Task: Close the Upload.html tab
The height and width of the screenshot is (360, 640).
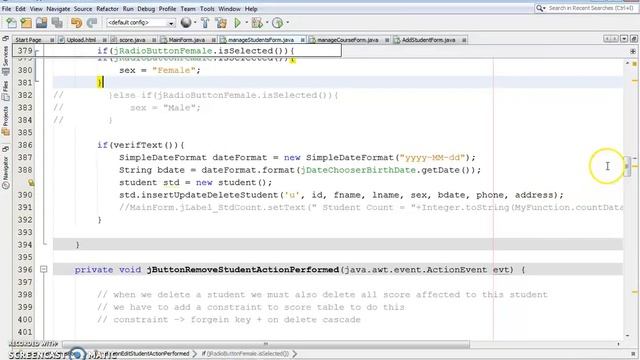Action: pyautogui.click(x=104, y=40)
